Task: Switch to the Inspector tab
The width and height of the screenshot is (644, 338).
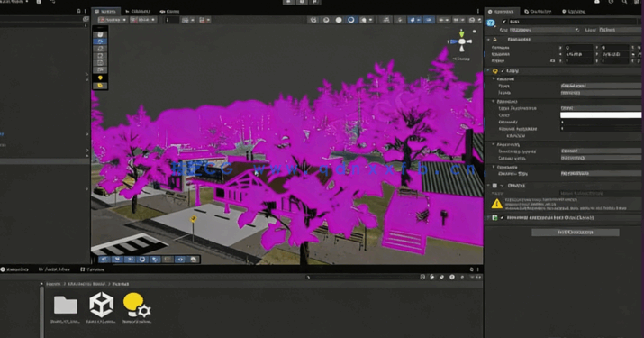Action: 501,11
